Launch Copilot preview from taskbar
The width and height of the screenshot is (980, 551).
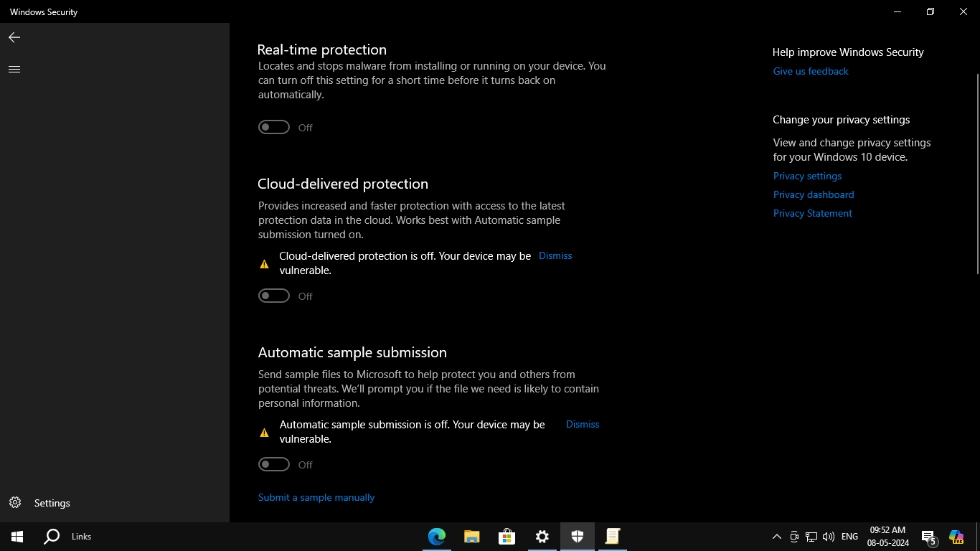[x=956, y=537]
